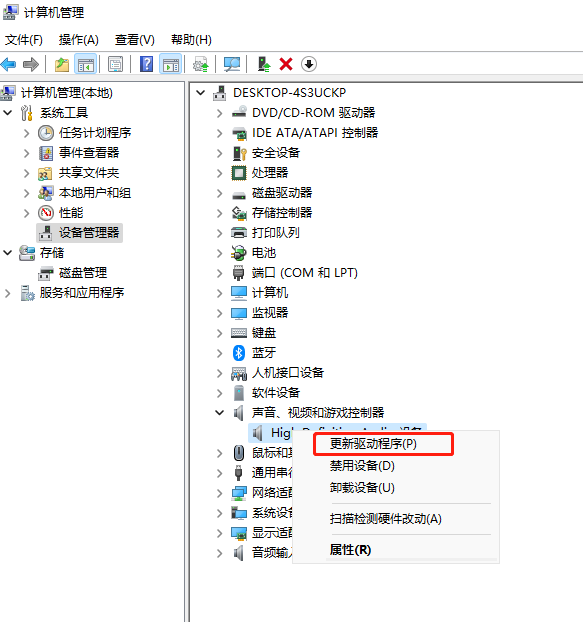Collapse the DESKTOP-4S3UCKP root node
Image resolution: width=583 pixels, height=622 pixels.
(201, 93)
